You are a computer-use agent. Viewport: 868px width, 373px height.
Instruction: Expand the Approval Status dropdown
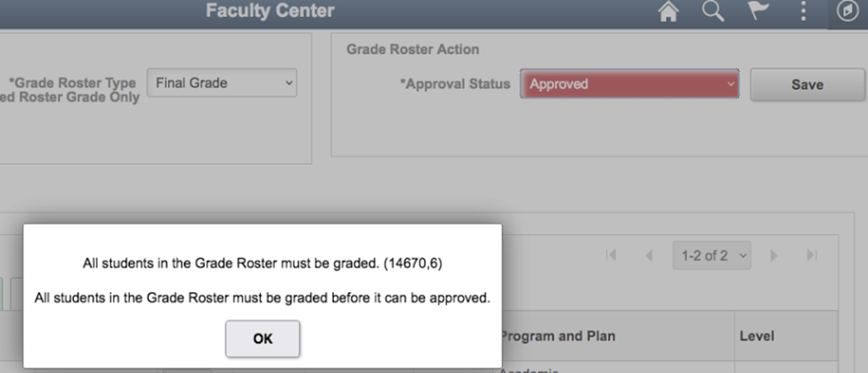[x=629, y=85]
